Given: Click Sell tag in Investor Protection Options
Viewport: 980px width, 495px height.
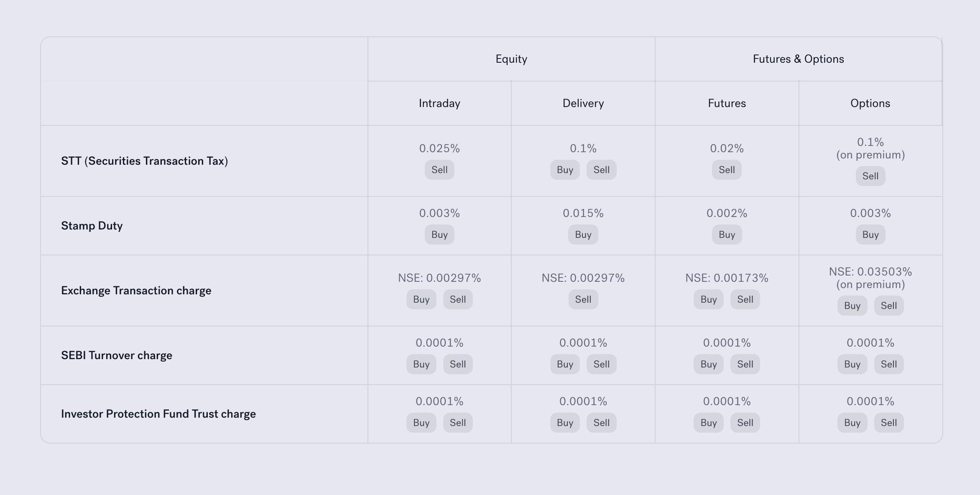Looking at the screenshot, I should tap(888, 423).
